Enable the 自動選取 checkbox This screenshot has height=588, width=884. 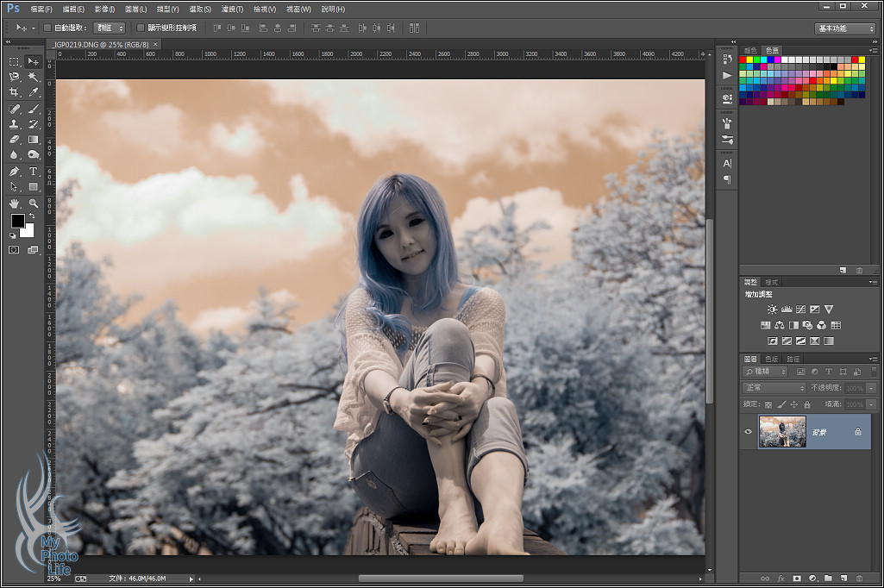pos(48,28)
